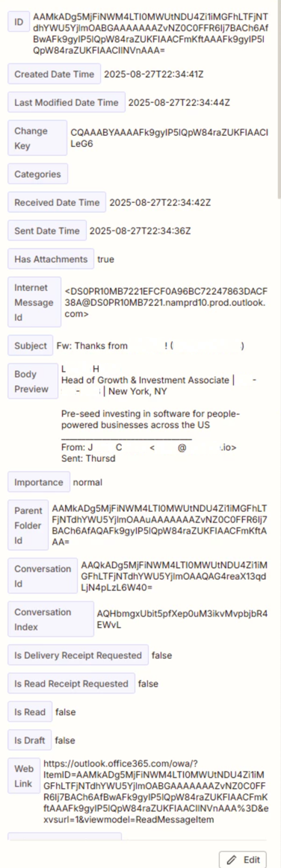Select the Categories label
The width and height of the screenshot is (281, 868).
[37, 175]
